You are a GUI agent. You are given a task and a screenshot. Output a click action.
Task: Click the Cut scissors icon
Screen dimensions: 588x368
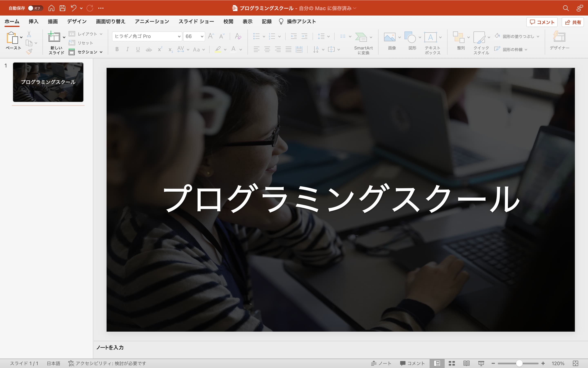pos(29,34)
